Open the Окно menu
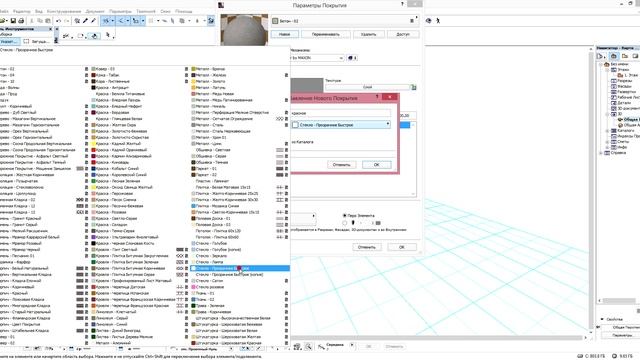 click(x=165, y=11)
